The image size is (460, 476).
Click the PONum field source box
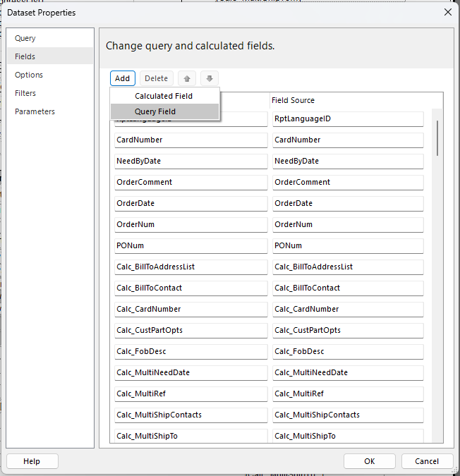tap(348, 245)
